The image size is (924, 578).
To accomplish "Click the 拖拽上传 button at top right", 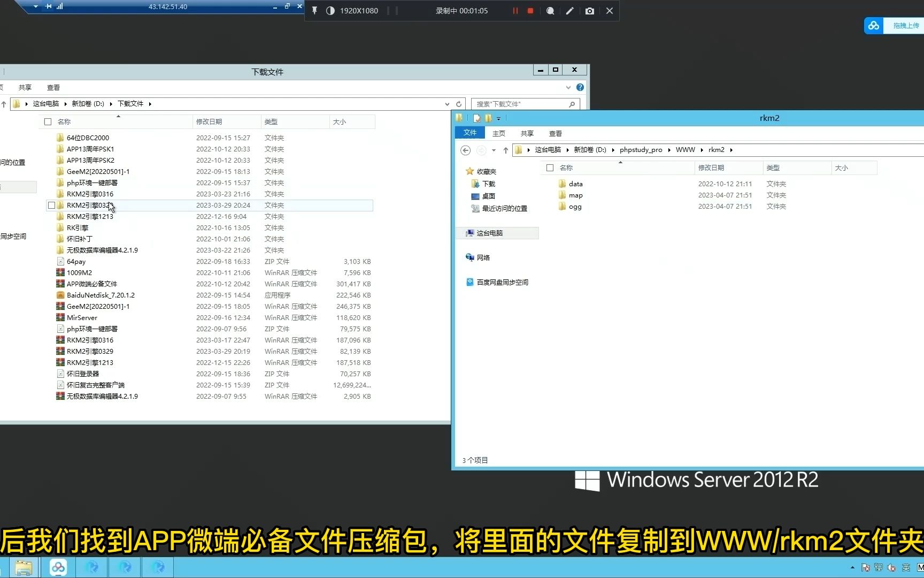I will coord(905,25).
